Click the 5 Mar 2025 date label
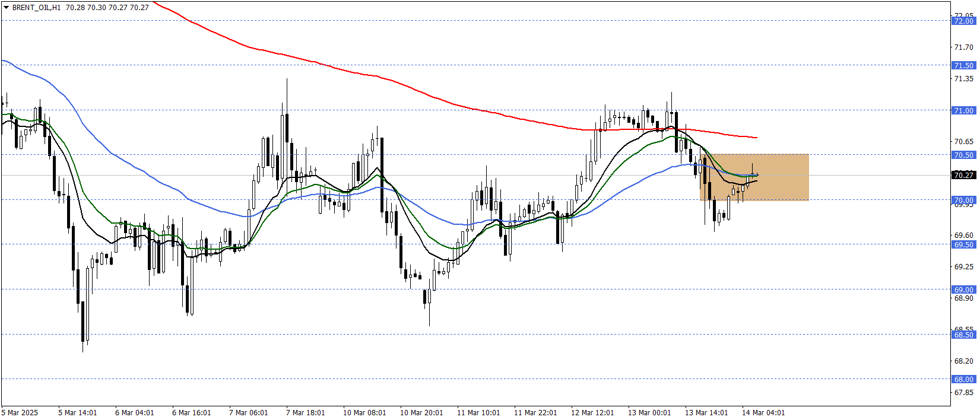 [20, 413]
